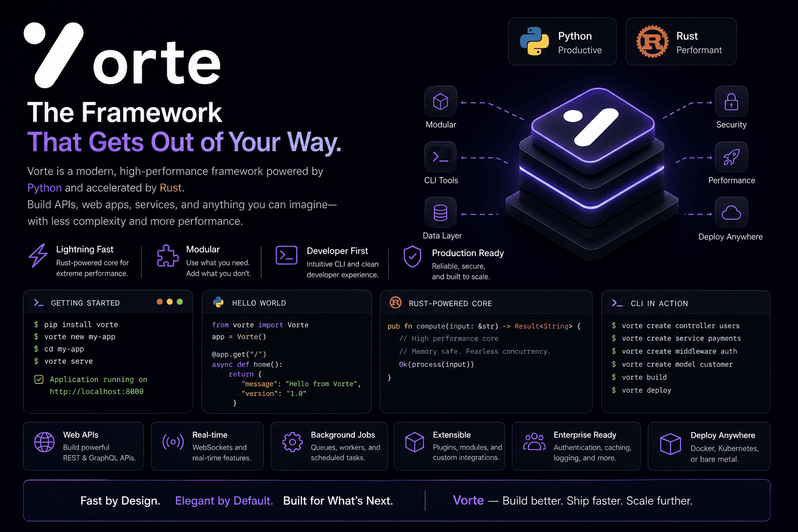This screenshot has height=532, width=798.
Task: Click the Enterprise Ready card title
Action: (x=585, y=435)
